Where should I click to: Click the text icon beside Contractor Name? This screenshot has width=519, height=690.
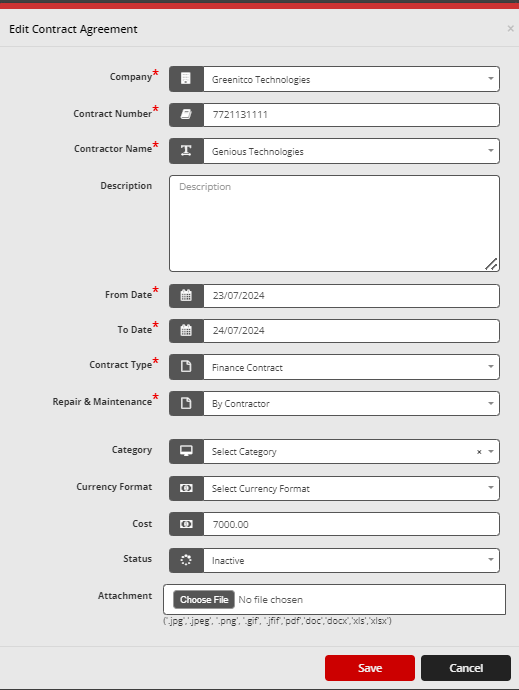(186, 151)
